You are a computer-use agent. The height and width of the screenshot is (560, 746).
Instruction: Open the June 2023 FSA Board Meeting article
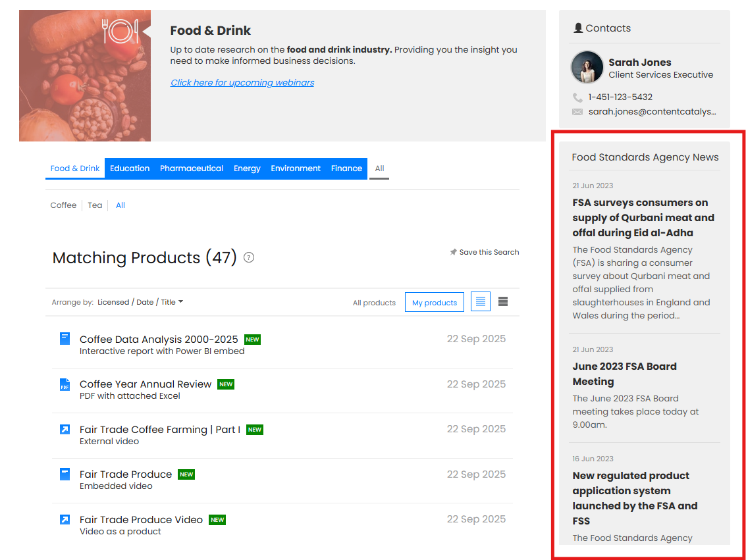click(x=624, y=374)
